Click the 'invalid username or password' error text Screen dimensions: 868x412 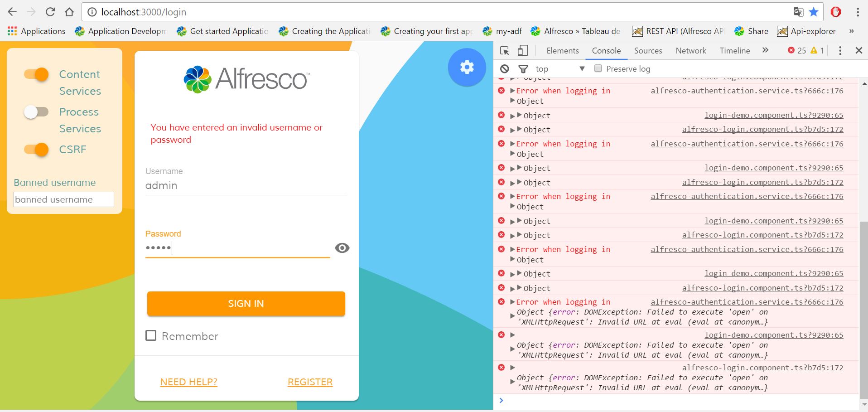tap(236, 133)
